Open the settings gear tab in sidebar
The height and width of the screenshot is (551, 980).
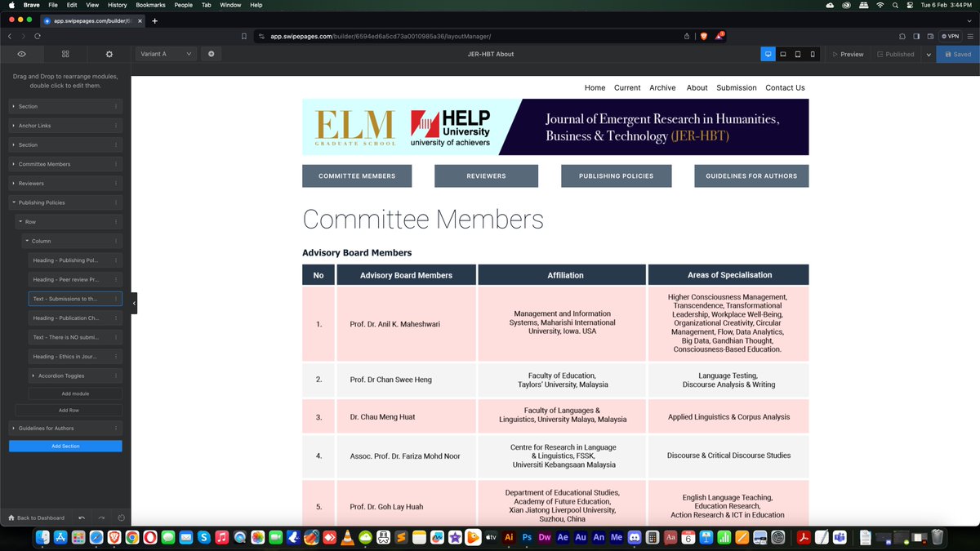pyautogui.click(x=109, y=54)
